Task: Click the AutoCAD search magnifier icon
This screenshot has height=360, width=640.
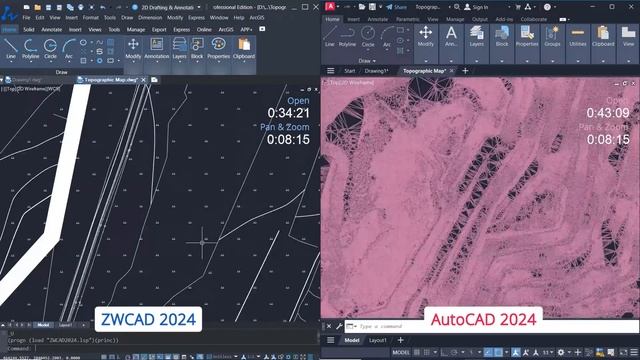Action: click(x=457, y=7)
